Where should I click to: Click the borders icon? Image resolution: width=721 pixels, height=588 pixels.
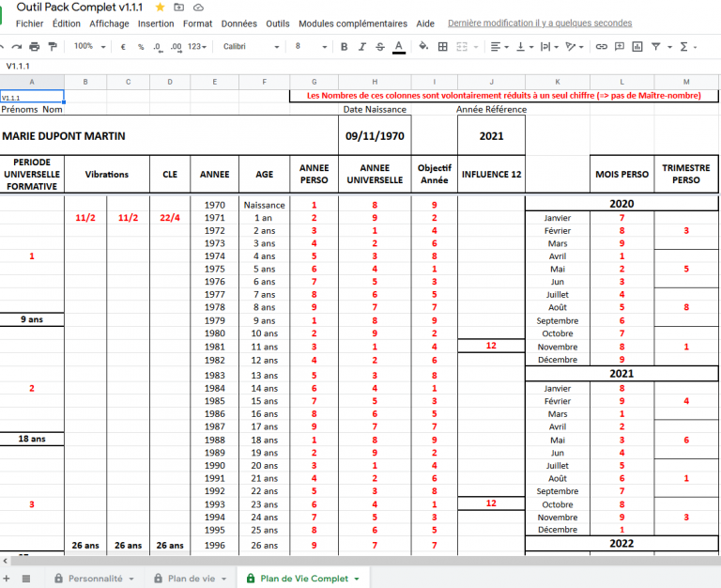(441, 46)
